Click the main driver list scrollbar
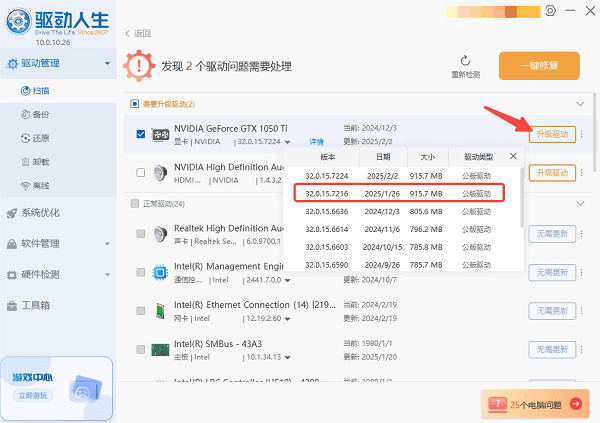 [x=594, y=132]
